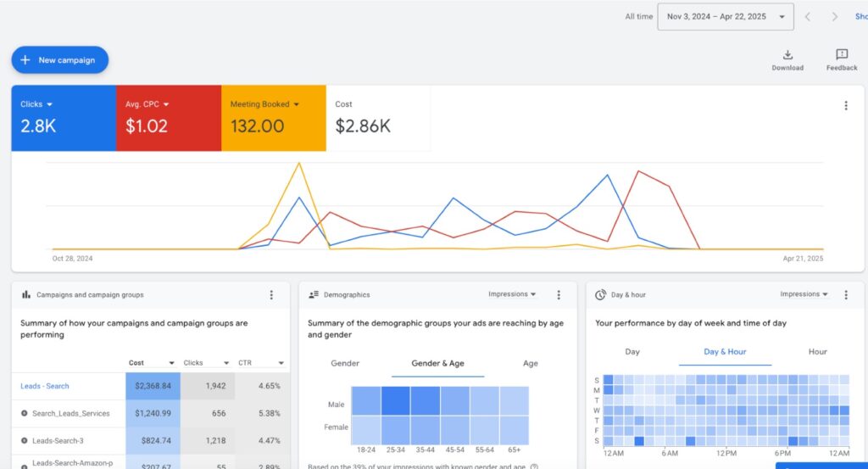Go to next date range arrow
Viewport: 868px width, 469px height.
(x=835, y=17)
